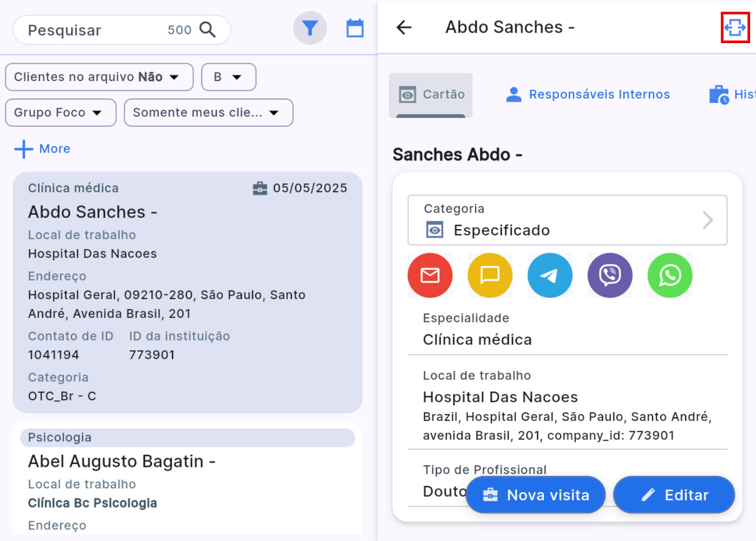The width and height of the screenshot is (756, 541).
Task: Open SMS chat via yellow message icon
Action: point(490,276)
